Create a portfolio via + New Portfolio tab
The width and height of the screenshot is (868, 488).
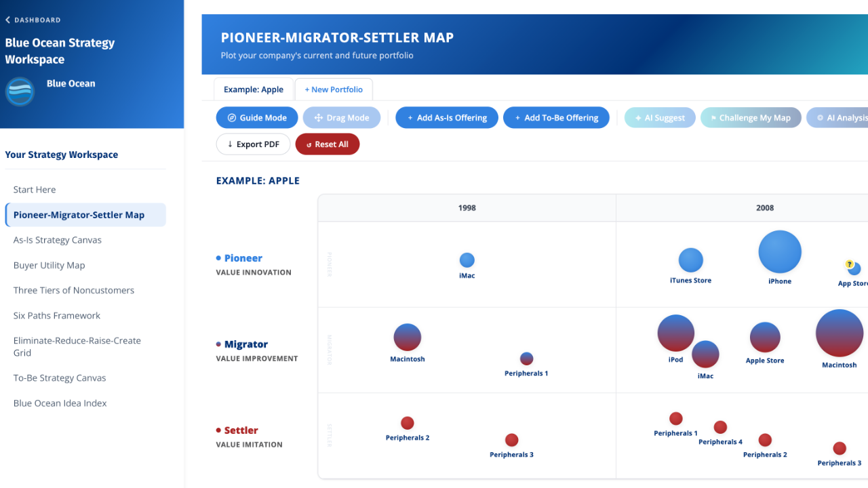(334, 89)
